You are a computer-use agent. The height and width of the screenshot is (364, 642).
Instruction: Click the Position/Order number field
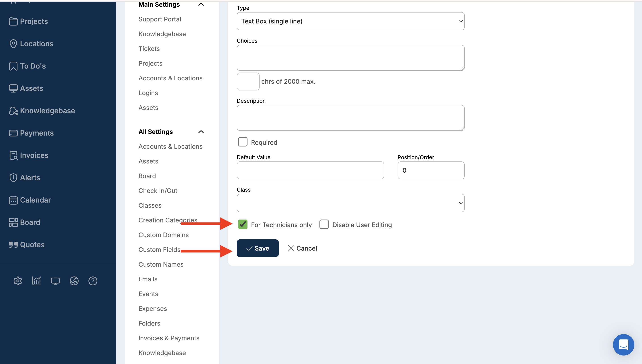click(431, 170)
